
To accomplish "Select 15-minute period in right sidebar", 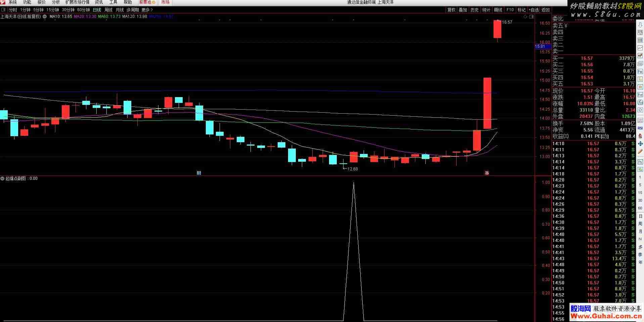I will pos(640,193).
